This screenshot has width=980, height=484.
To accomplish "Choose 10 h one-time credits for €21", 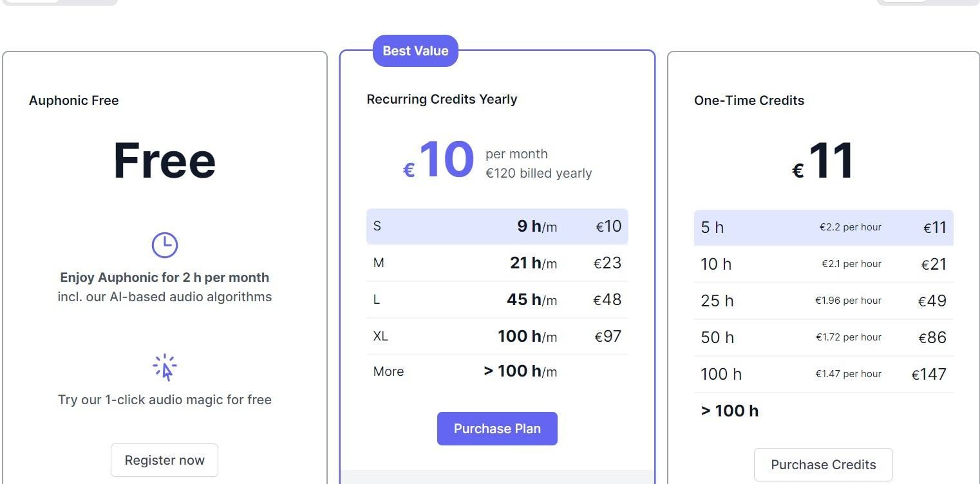I will coord(823,265).
